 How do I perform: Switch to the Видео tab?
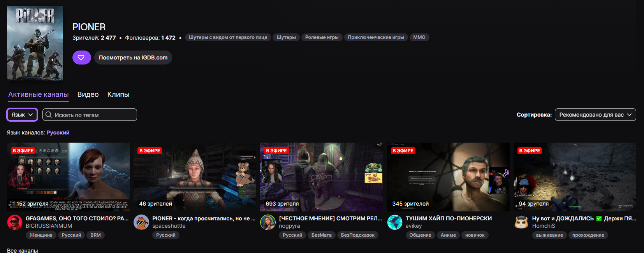[88, 94]
